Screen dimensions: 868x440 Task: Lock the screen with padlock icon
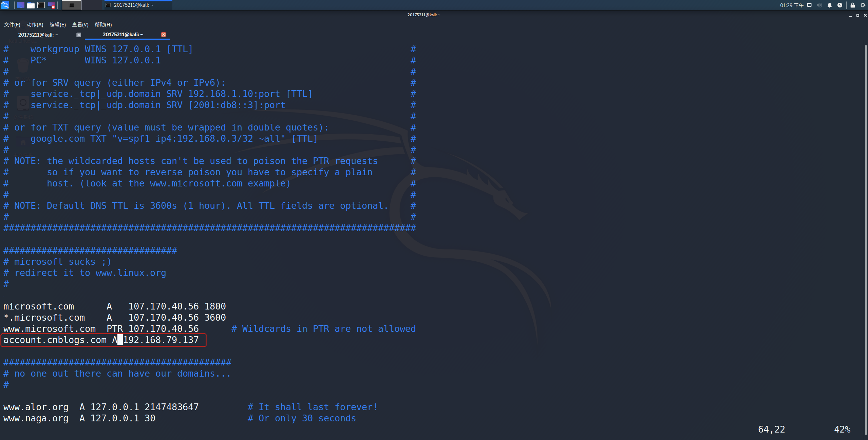coord(852,5)
